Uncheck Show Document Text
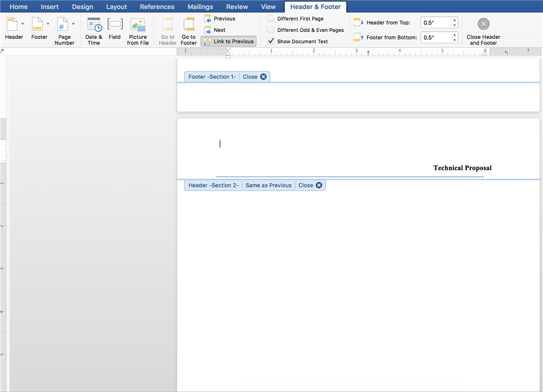Viewport: 543px width, 392px height. click(x=270, y=41)
